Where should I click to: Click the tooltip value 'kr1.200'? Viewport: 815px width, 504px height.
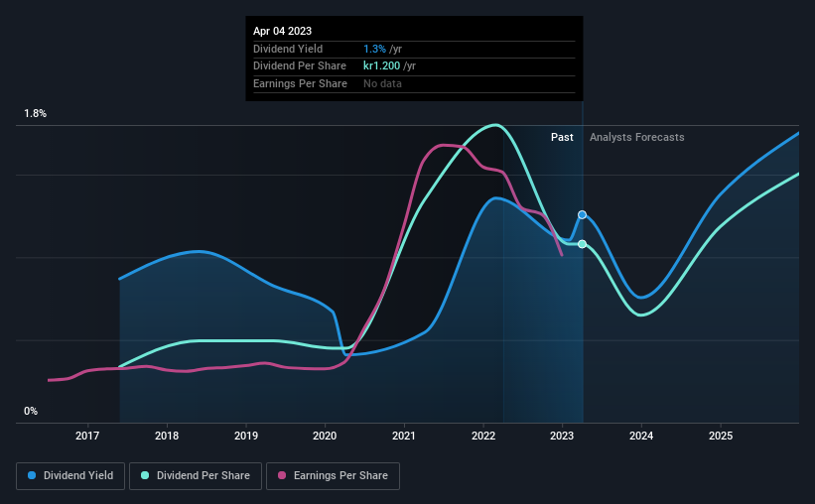click(x=381, y=66)
